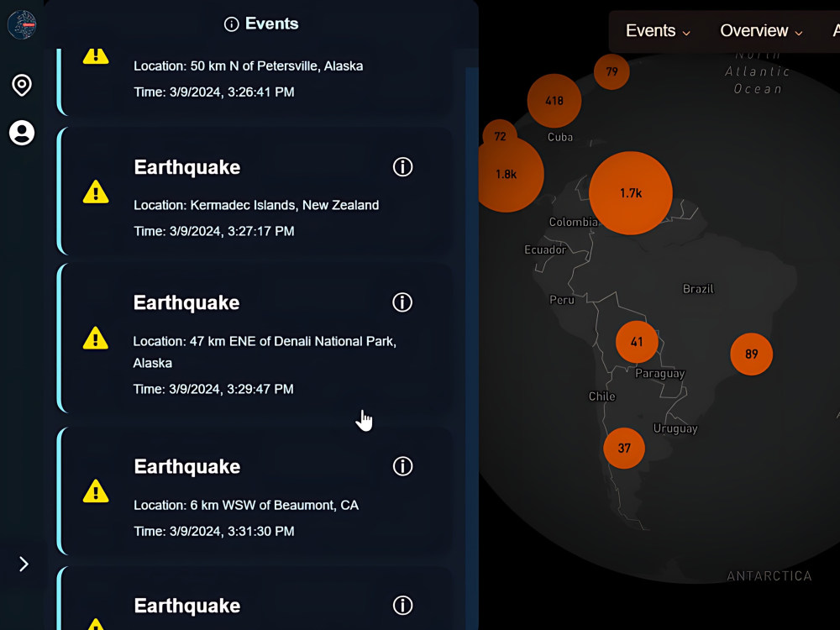Select the 79 event cluster on map
This screenshot has height=630, width=840.
612,71
